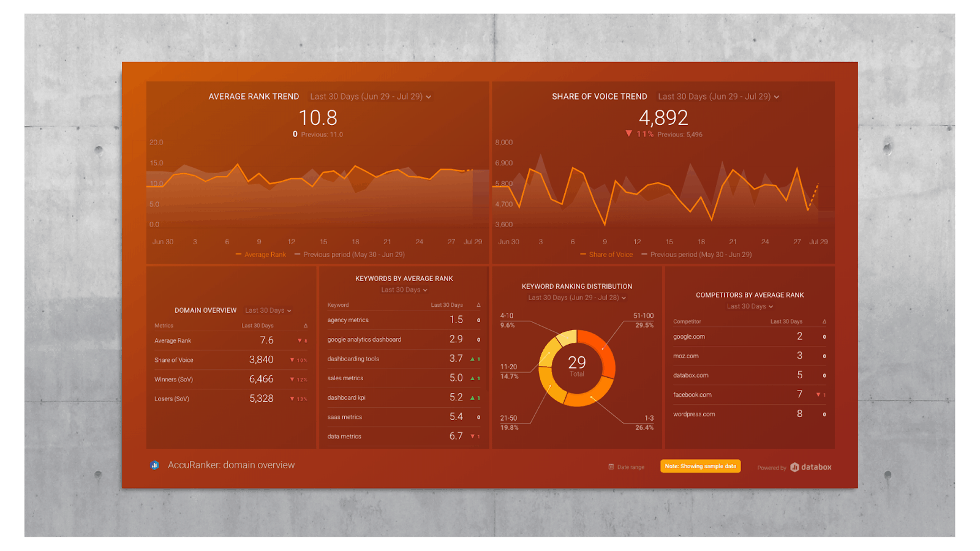
Task: Click the agency metrics keyword row
Action: 404,320
